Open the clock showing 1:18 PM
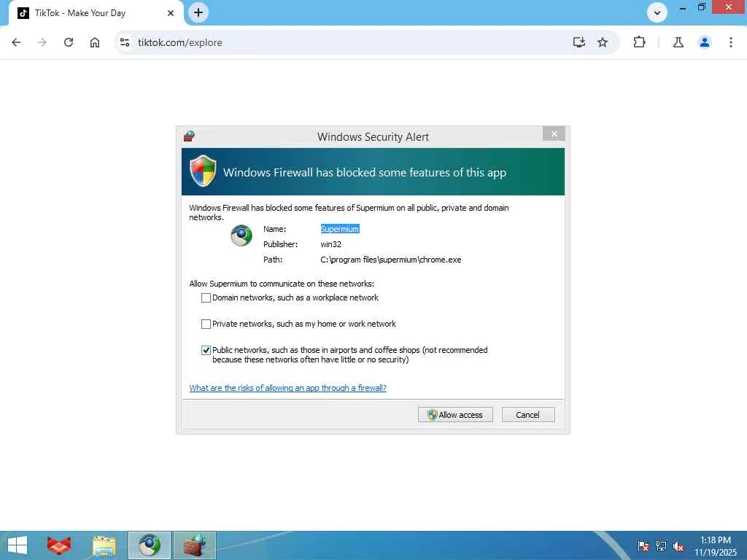 (715, 545)
